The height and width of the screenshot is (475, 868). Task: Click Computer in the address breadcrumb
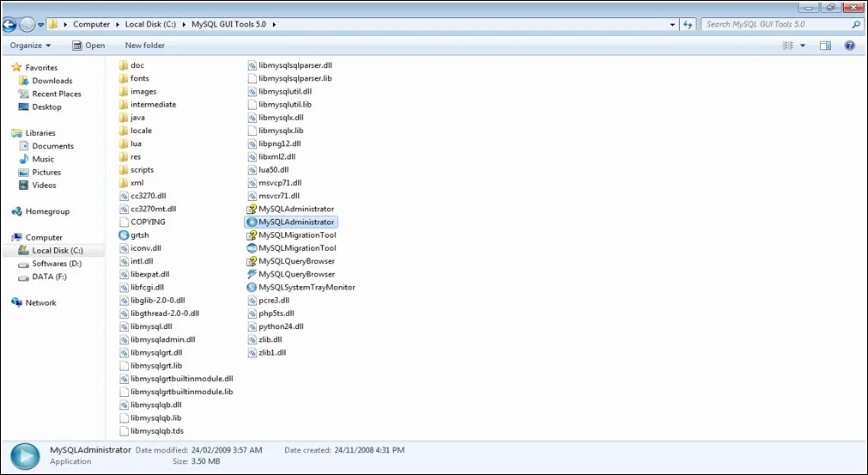click(91, 24)
